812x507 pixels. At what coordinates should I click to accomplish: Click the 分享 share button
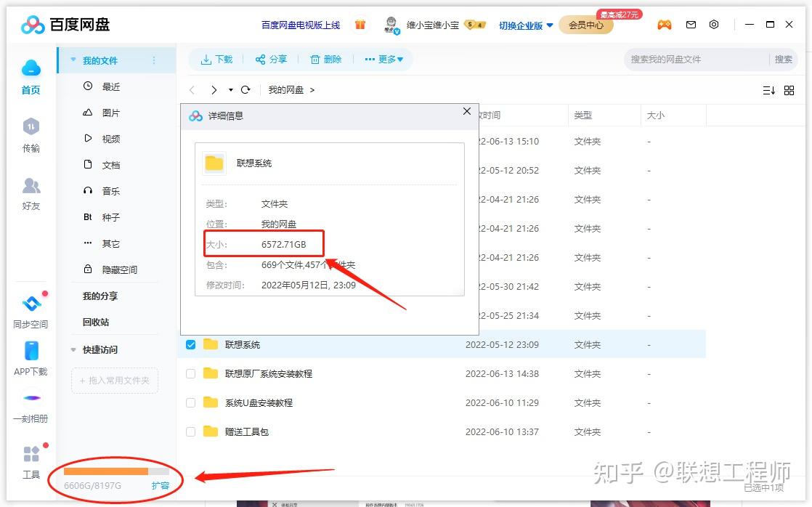(x=272, y=59)
